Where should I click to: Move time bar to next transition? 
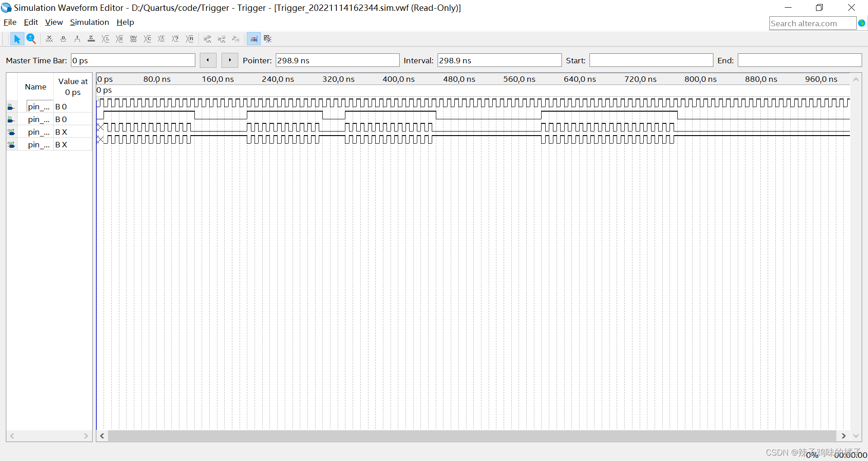point(230,60)
